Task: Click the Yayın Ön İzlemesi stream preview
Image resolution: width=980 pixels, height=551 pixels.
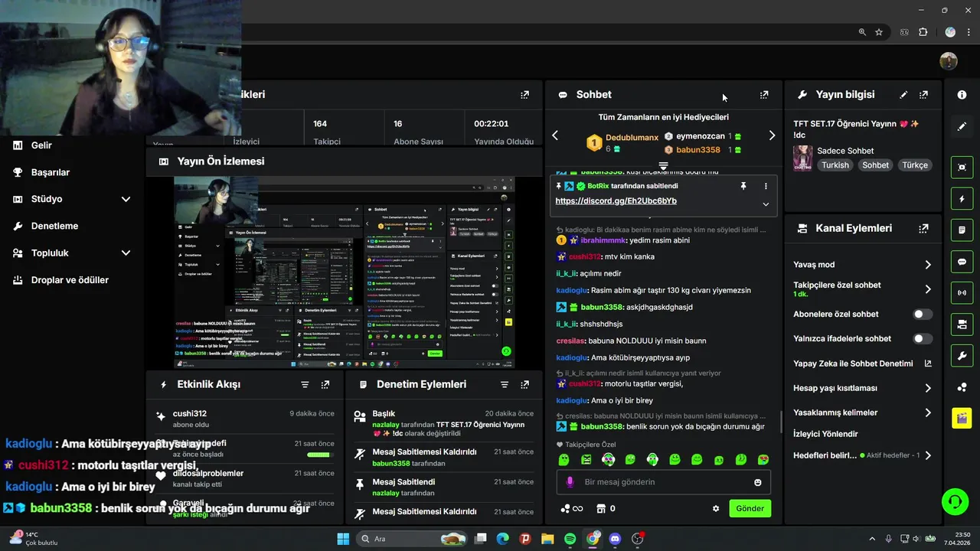Action: tap(345, 273)
